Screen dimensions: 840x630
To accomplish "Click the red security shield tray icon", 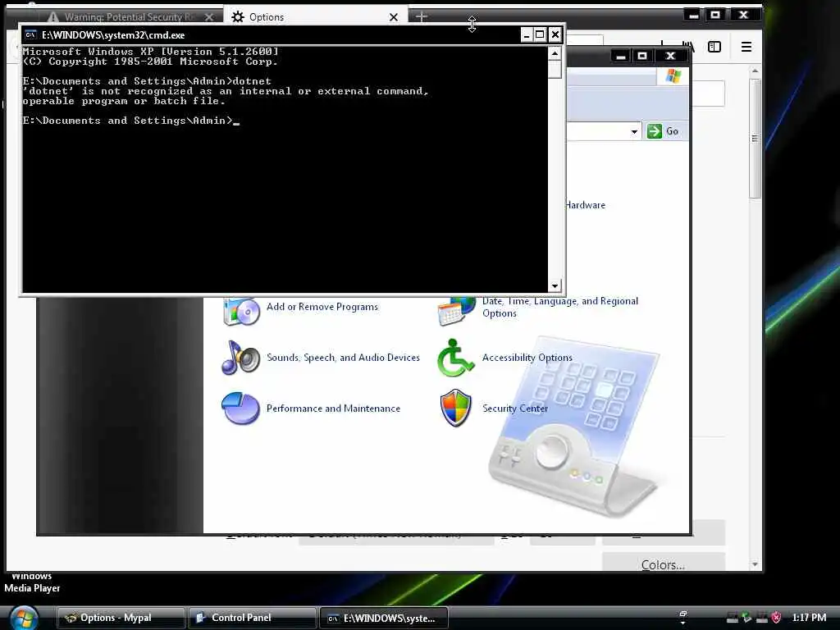I will click(776, 618).
